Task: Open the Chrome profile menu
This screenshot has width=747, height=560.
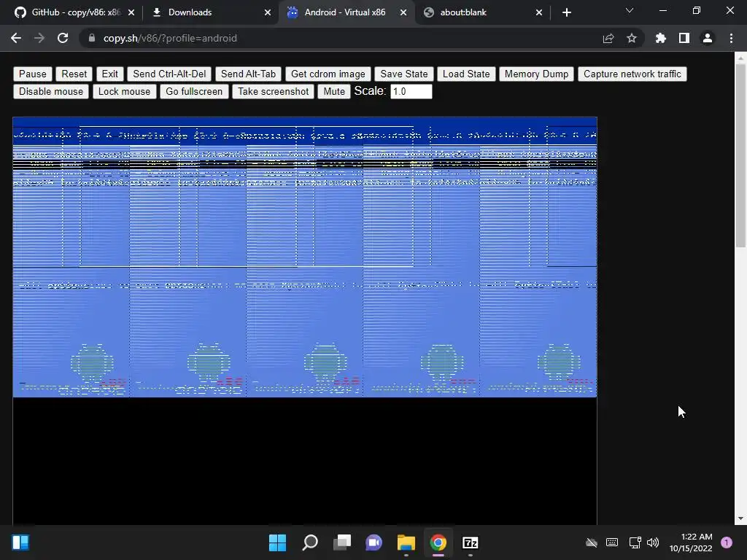Action: [x=708, y=38]
